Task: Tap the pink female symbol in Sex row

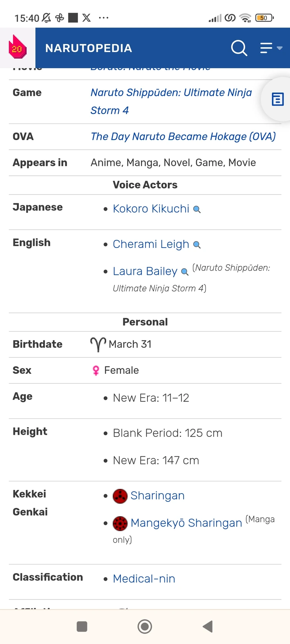Action: coord(95,370)
